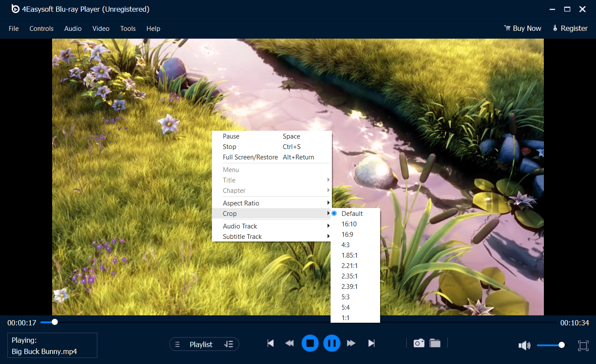The width and height of the screenshot is (596, 364).
Task: Select Pause in context menu
Action: pyautogui.click(x=272, y=136)
